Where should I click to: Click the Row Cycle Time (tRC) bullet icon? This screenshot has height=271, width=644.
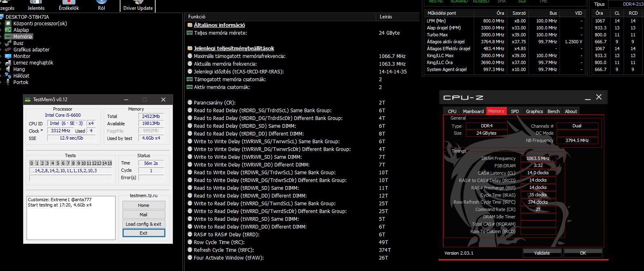[x=189, y=242]
